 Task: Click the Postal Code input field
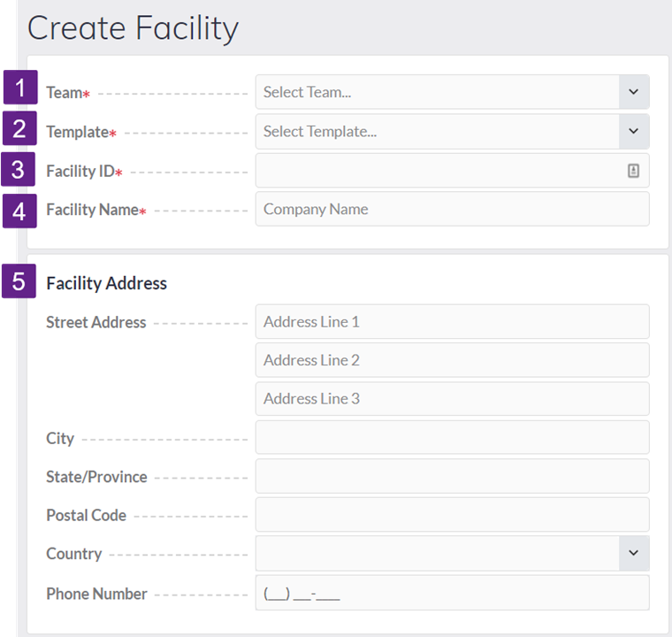(x=452, y=515)
